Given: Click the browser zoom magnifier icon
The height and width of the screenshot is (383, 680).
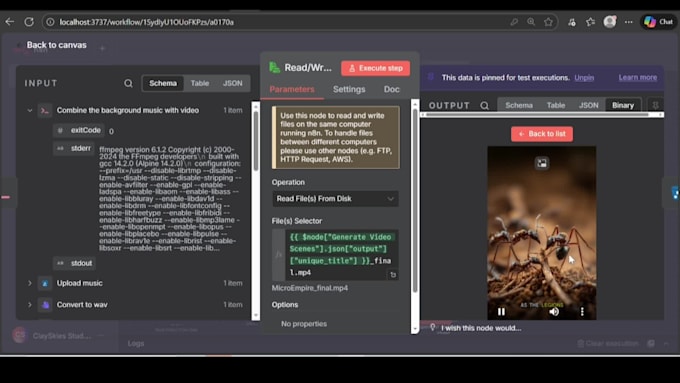Looking at the screenshot, I should pos(531,22).
